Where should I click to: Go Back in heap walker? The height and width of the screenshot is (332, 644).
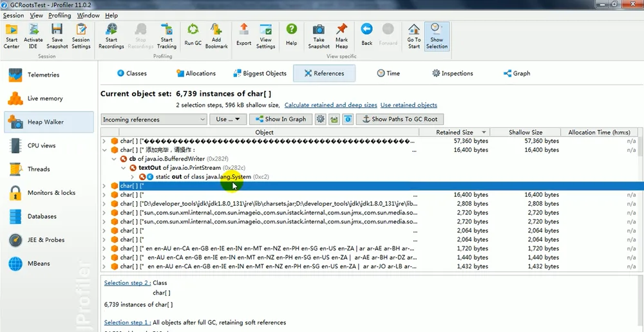tap(367, 35)
